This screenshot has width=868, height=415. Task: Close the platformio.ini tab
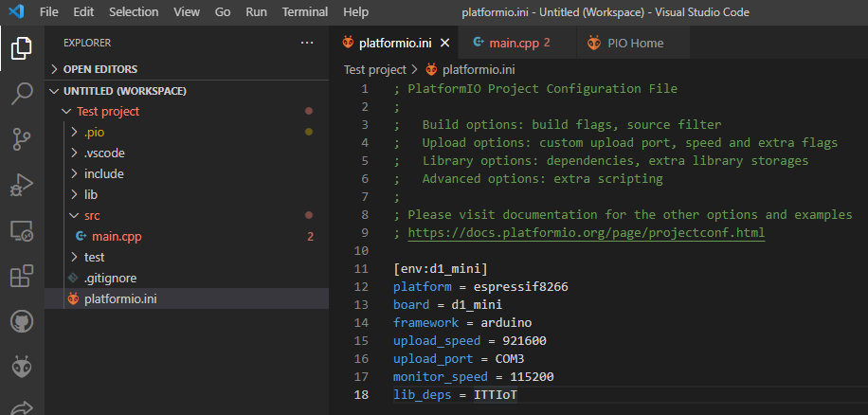coord(445,43)
